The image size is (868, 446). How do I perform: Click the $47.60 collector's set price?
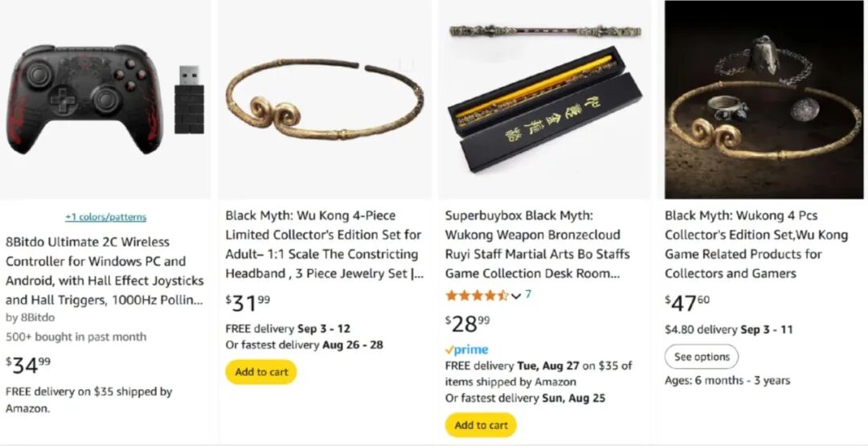(x=687, y=303)
